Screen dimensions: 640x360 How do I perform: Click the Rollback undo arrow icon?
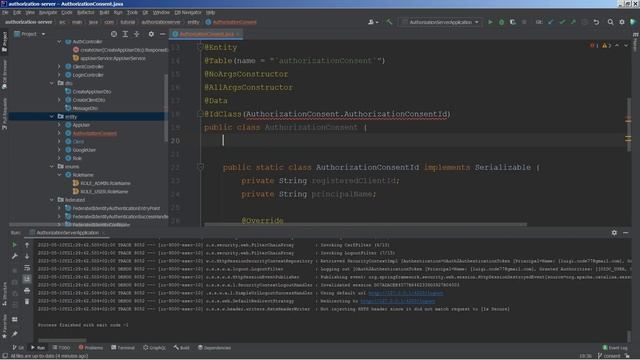[596, 22]
